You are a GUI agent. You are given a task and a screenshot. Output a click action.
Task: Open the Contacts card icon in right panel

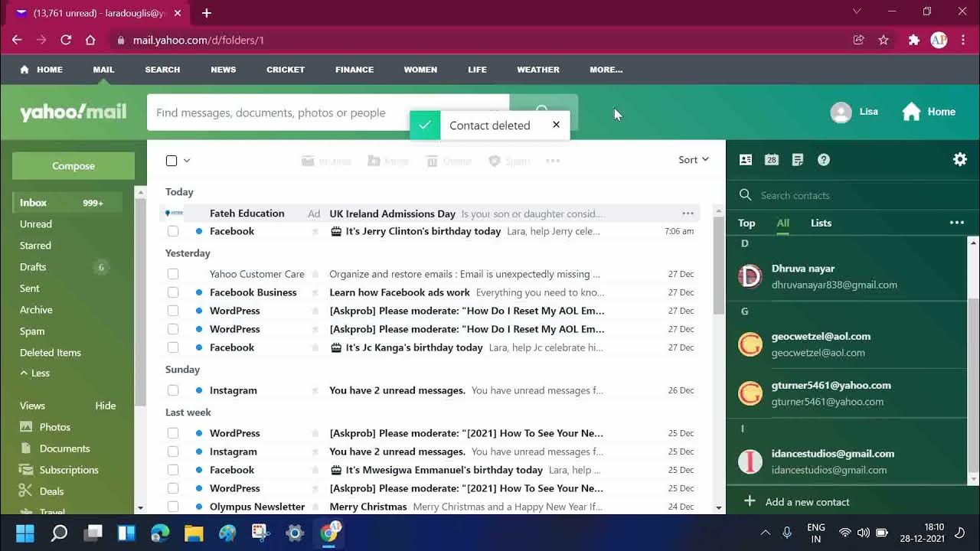click(x=746, y=160)
